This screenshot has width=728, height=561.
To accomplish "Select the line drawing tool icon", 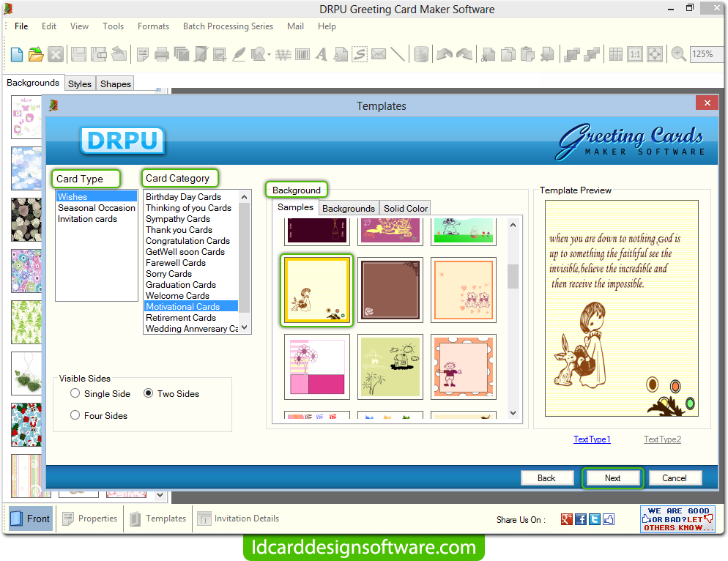I will [x=398, y=55].
